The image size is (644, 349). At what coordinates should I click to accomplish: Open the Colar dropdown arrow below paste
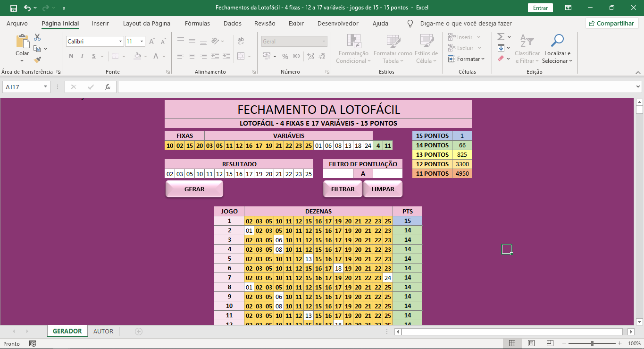point(22,60)
